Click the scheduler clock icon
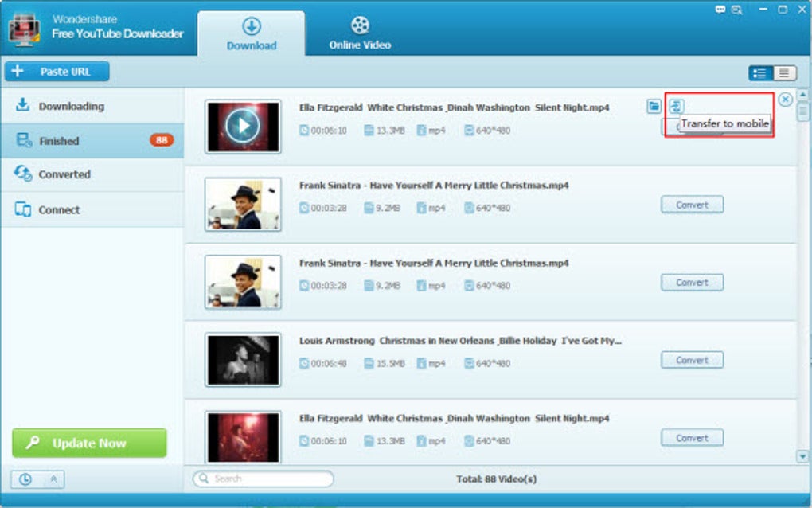 point(25,479)
